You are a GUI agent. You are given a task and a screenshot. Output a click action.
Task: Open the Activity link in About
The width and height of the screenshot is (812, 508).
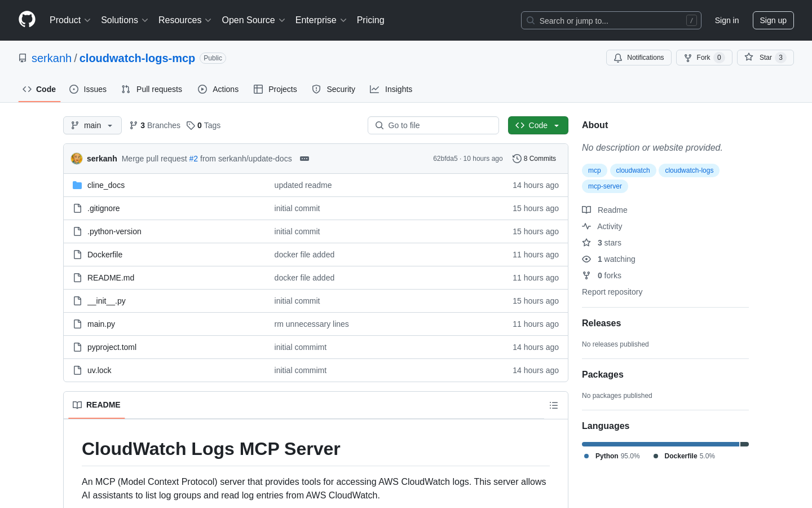pos(602,226)
